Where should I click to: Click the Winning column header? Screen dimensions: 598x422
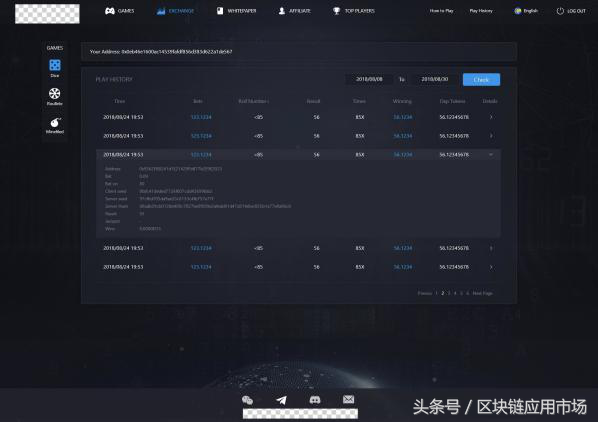[x=402, y=101]
